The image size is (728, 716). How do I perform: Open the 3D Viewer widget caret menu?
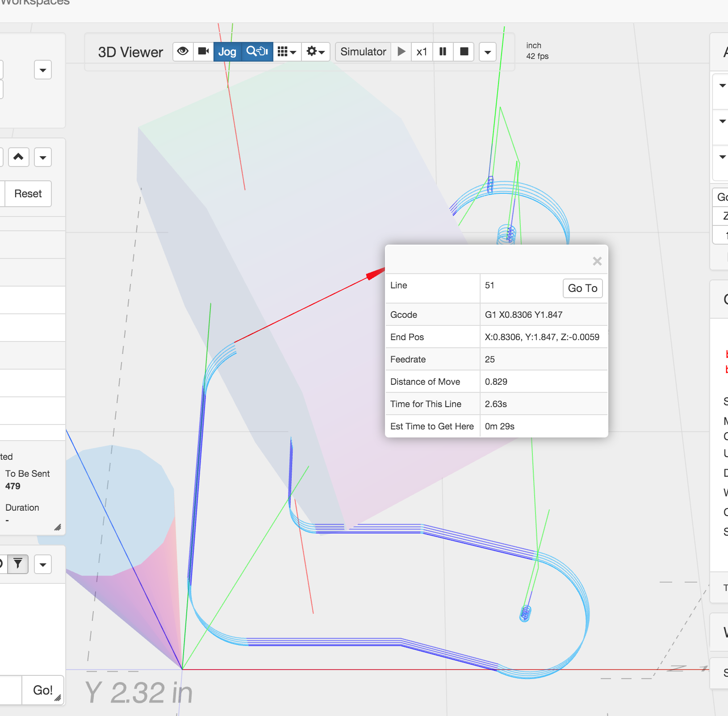488,52
